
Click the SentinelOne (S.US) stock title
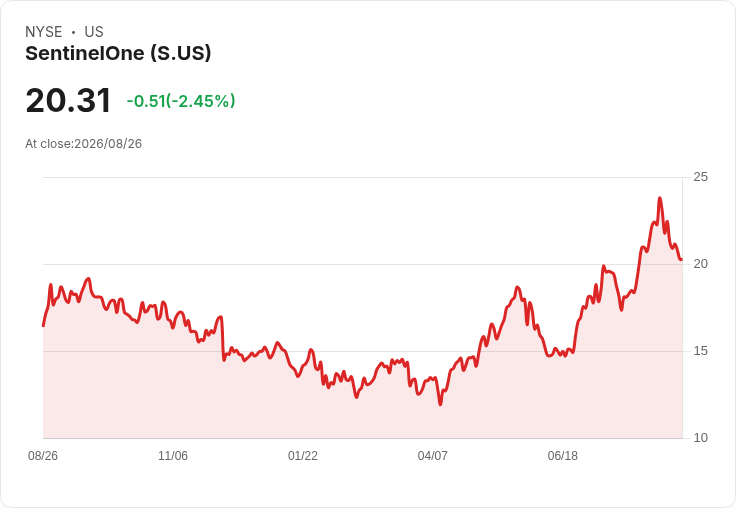click(118, 53)
